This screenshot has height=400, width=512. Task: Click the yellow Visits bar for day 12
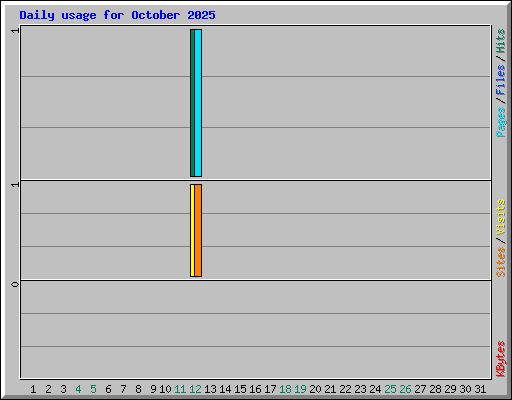pos(192,230)
